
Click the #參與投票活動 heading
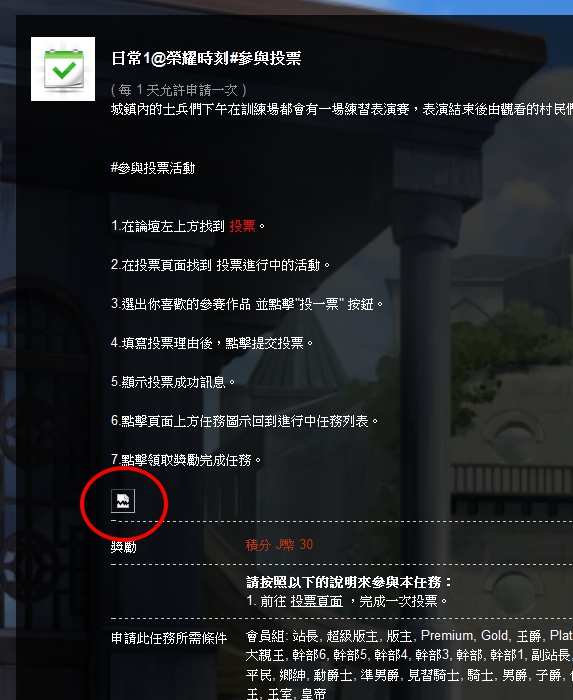point(153,168)
